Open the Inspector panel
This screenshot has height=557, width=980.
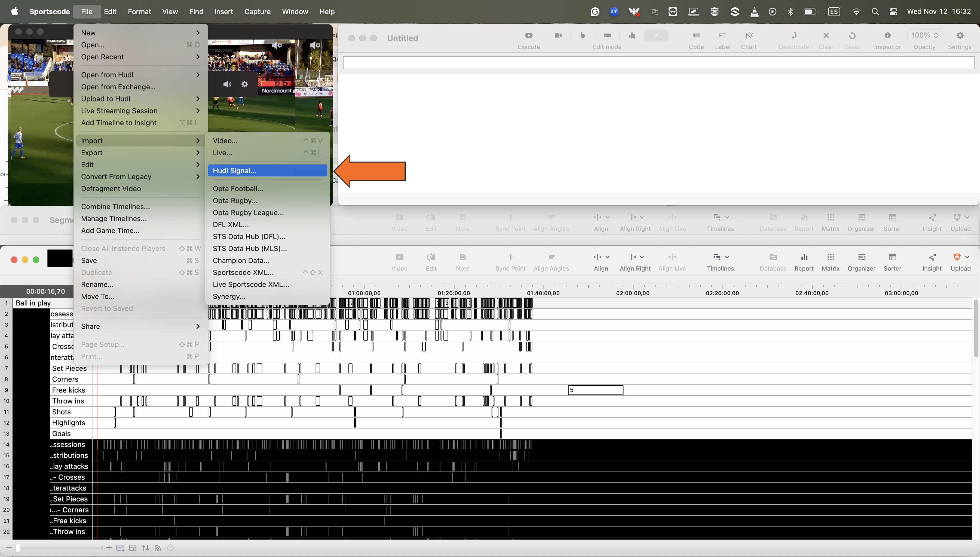[887, 40]
